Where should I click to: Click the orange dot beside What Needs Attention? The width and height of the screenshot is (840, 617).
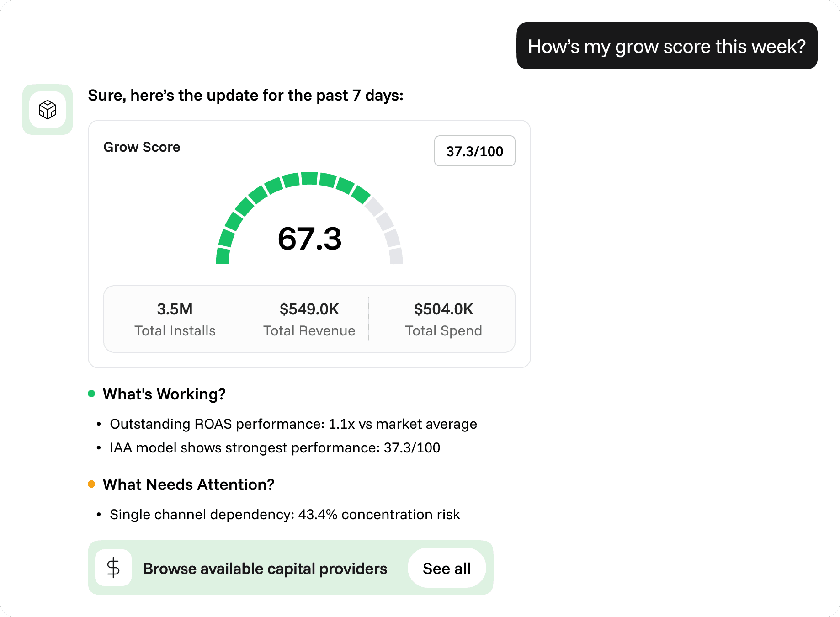point(91,484)
